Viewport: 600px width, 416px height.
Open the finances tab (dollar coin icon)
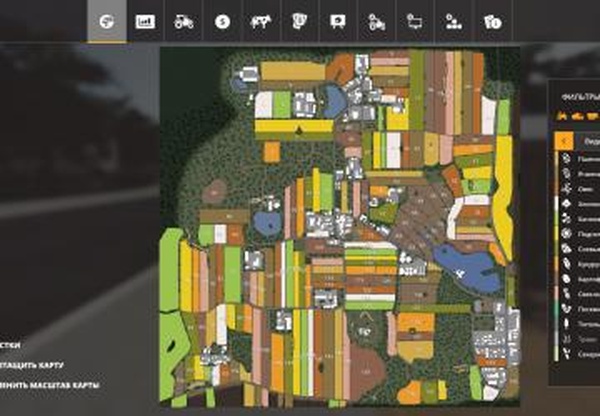(x=222, y=21)
